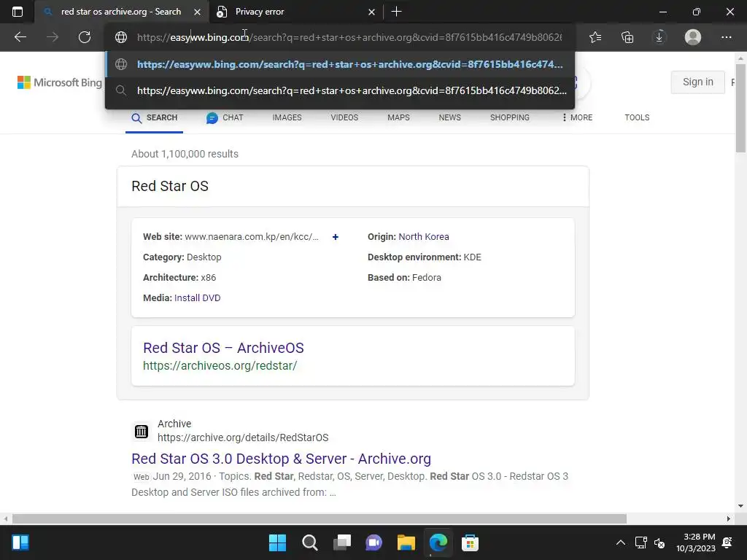Open the Downloads icon in toolbar
Viewport: 747px width, 560px height.
(659, 37)
